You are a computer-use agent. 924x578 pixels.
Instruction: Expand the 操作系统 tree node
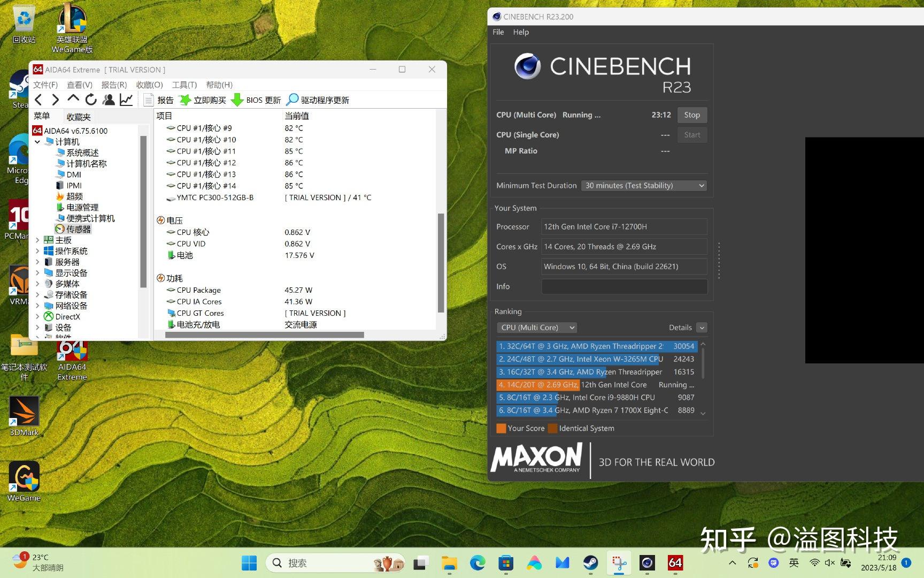tap(37, 251)
